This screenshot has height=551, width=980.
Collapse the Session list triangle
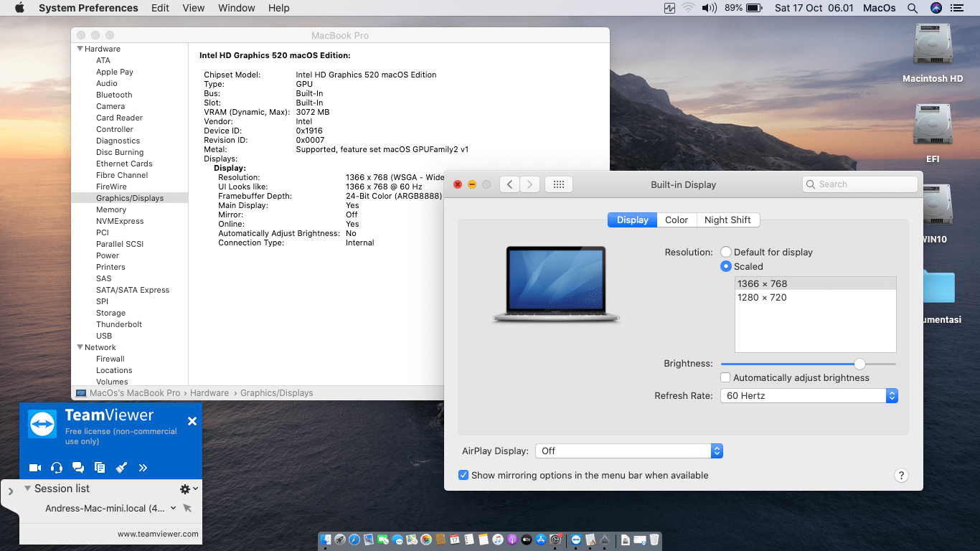click(x=27, y=489)
